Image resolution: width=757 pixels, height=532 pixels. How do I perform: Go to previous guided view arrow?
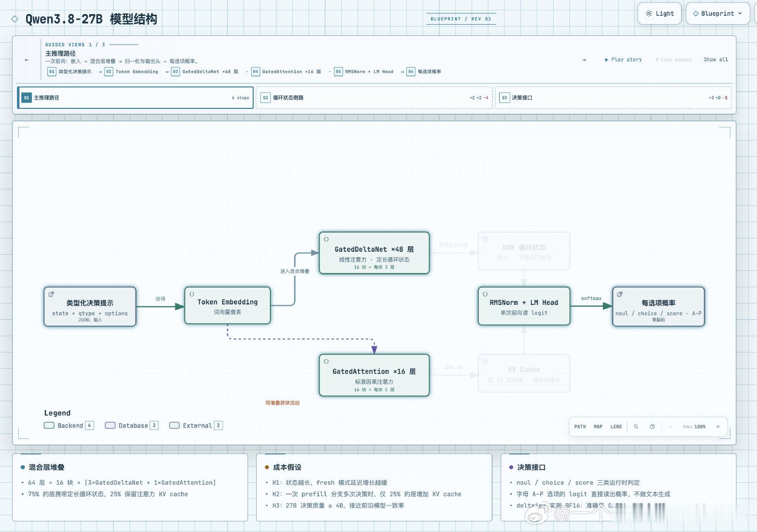click(26, 60)
